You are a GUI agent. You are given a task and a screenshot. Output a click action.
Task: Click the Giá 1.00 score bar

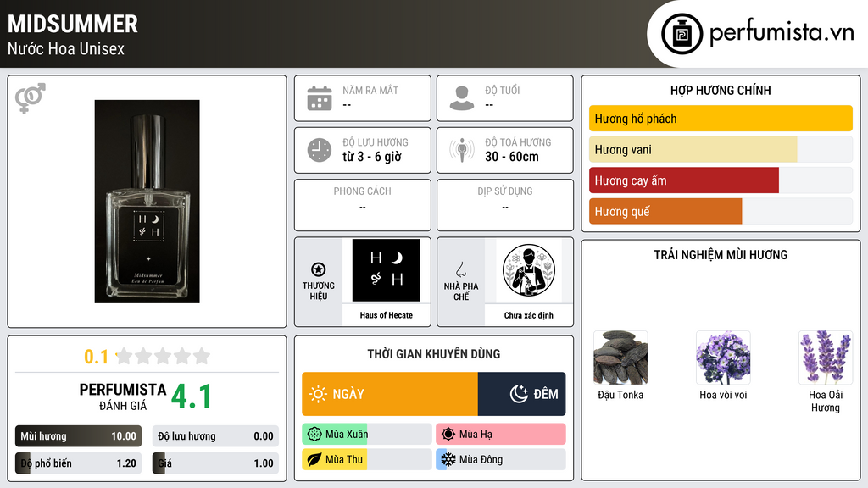[215, 463]
